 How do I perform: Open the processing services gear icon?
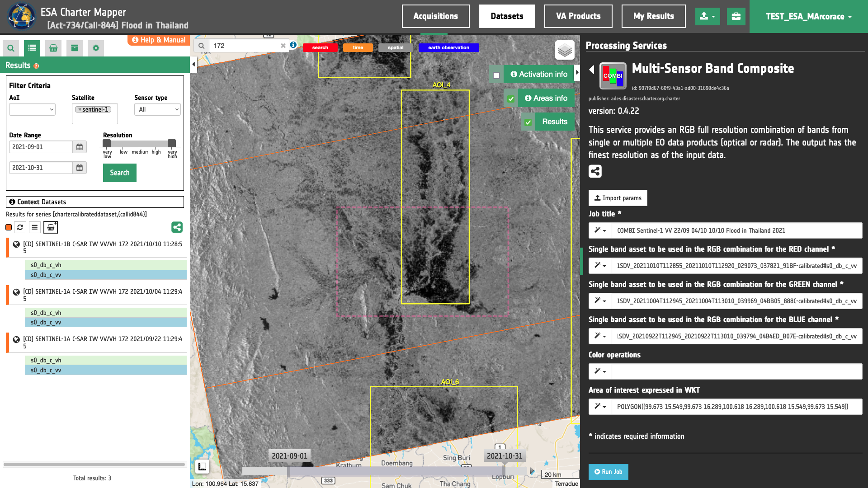96,48
